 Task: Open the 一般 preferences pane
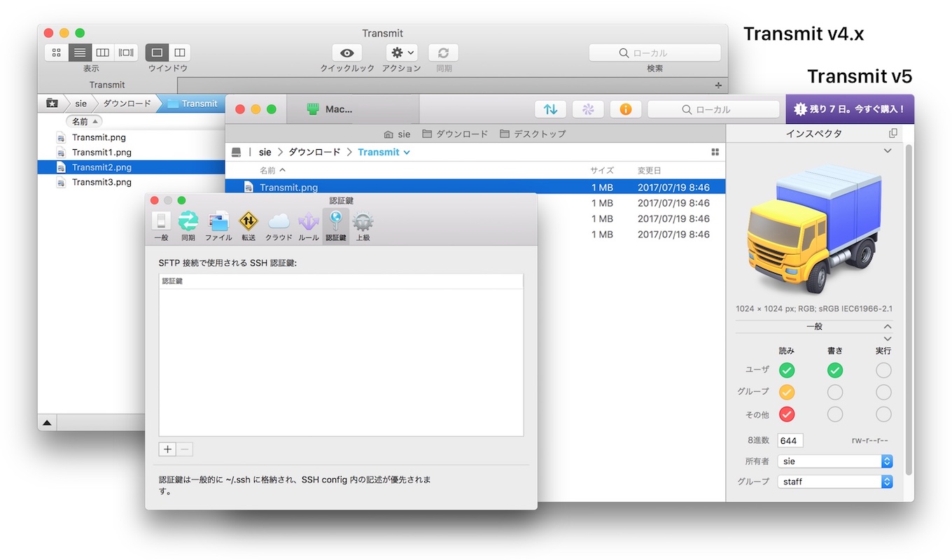point(161,223)
